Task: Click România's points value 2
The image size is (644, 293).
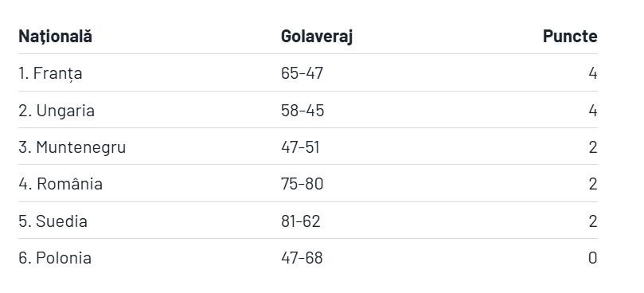Action: point(593,184)
